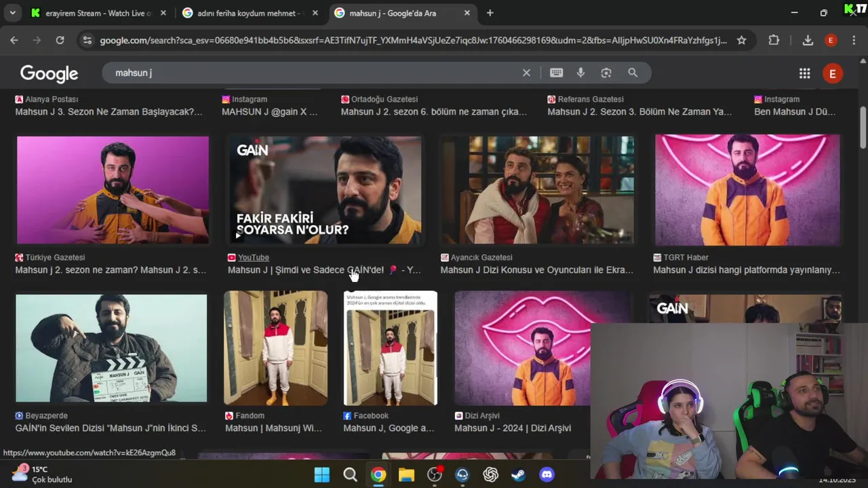Screen dimensions: 868x488
Task: Go back to the previous page
Action: (14, 40)
